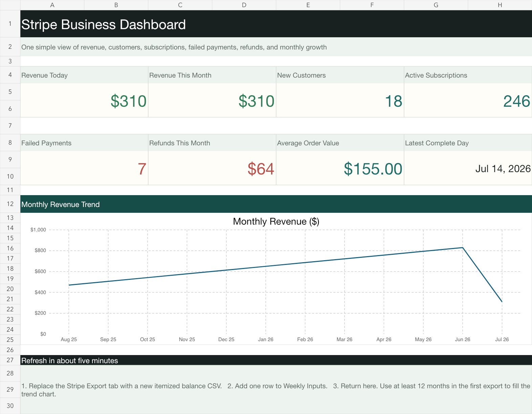Click the $800 y-axis label
Screen dimensions: 532x414
(x=40, y=251)
